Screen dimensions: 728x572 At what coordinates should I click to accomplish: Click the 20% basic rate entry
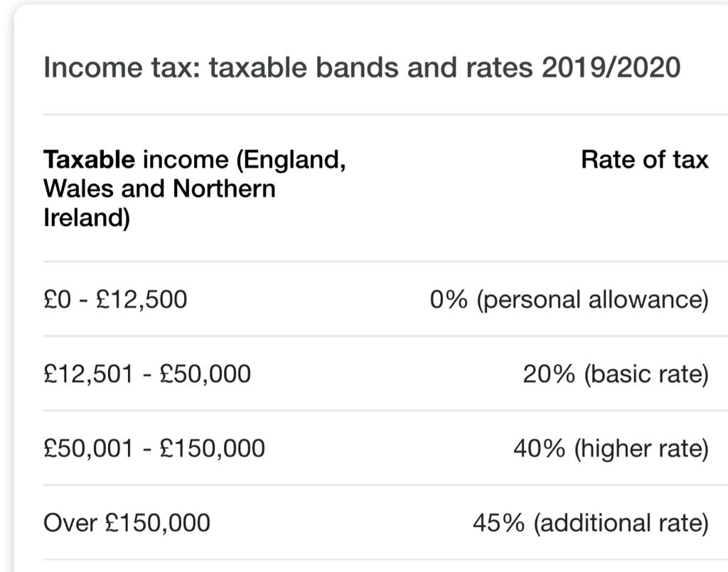point(616,374)
